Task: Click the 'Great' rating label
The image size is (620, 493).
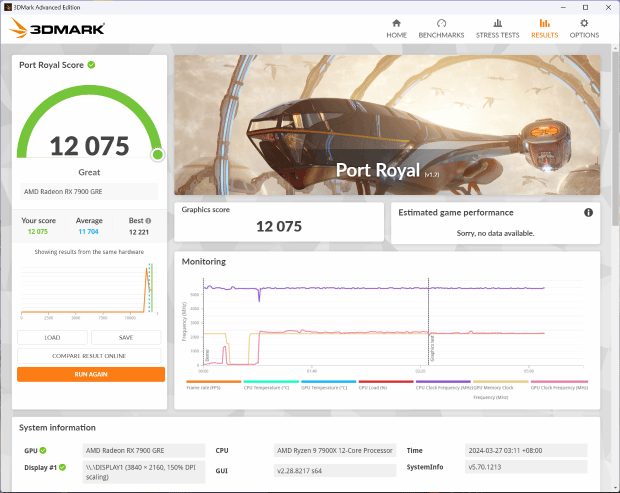Action: pos(89,172)
